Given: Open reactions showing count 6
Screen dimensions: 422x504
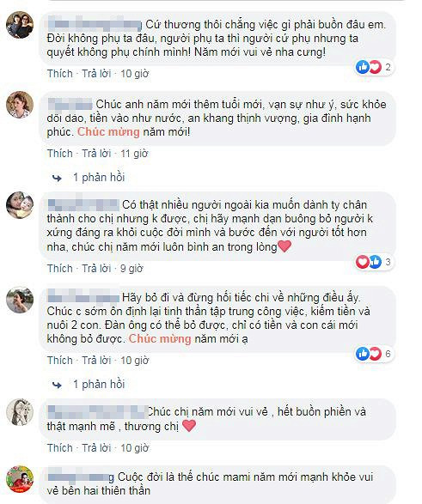Looking at the screenshot, I should [x=373, y=354].
